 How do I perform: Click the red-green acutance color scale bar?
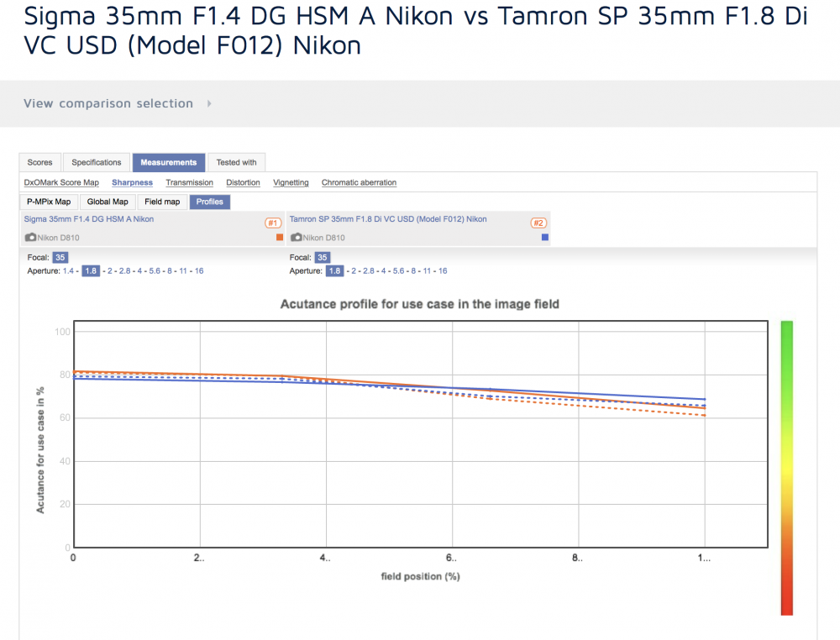pyautogui.click(x=786, y=468)
